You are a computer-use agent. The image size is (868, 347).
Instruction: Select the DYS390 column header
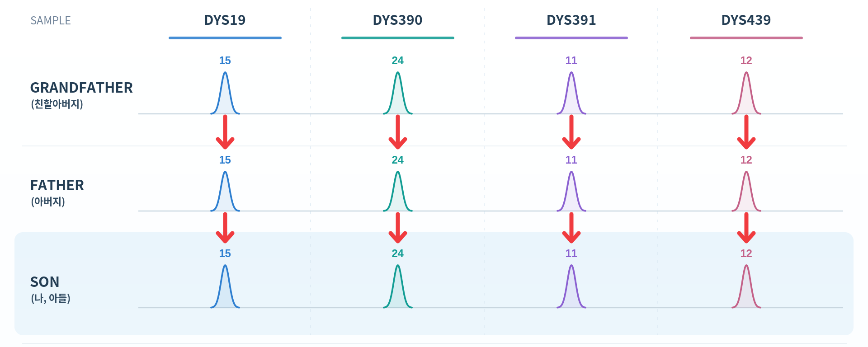tap(397, 20)
